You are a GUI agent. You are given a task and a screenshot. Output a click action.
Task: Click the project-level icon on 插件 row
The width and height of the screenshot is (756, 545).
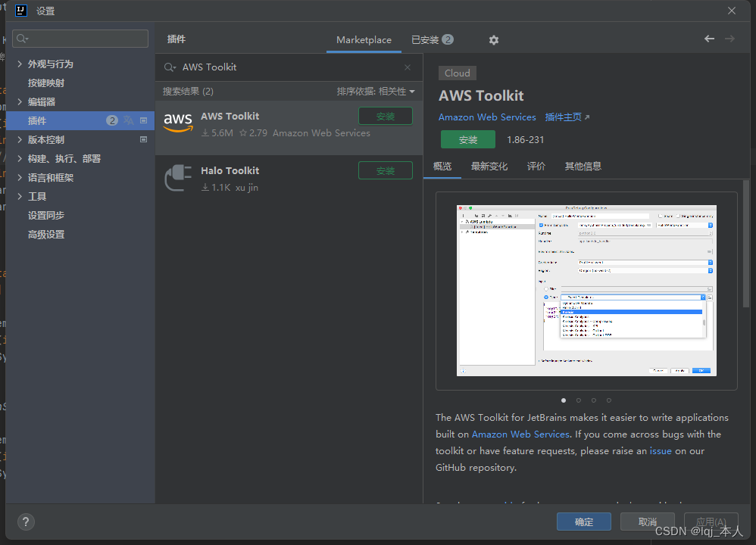pos(144,120)
